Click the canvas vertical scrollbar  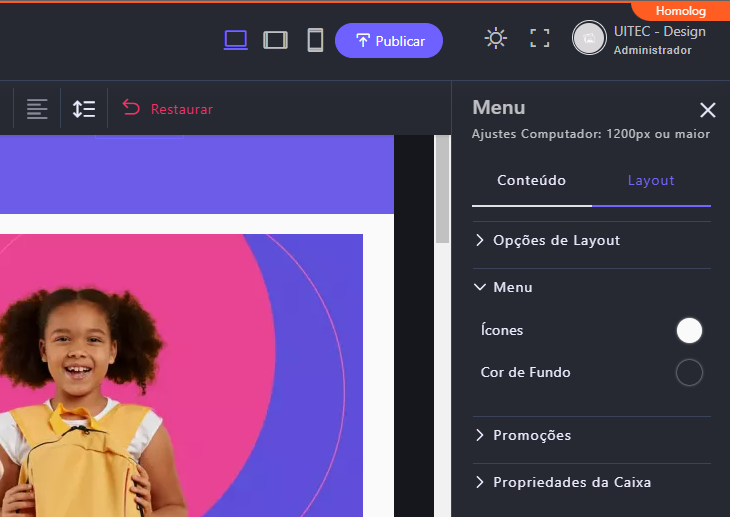pos(442,190)
